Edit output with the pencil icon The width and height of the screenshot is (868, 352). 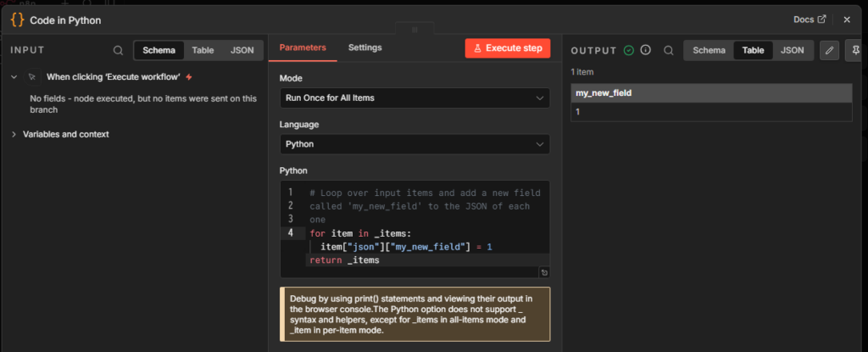[x=829, y=50]
